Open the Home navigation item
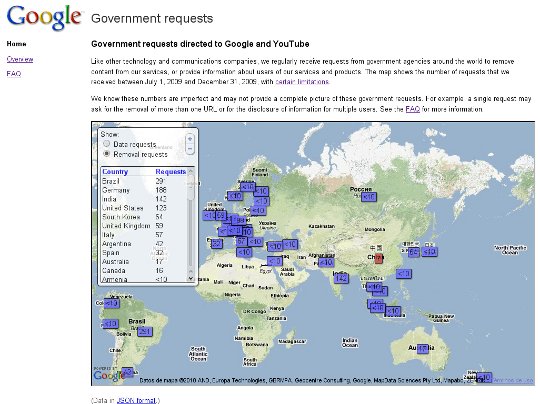The height and width of the screenshot is (404, 540). tap(16, 44)
